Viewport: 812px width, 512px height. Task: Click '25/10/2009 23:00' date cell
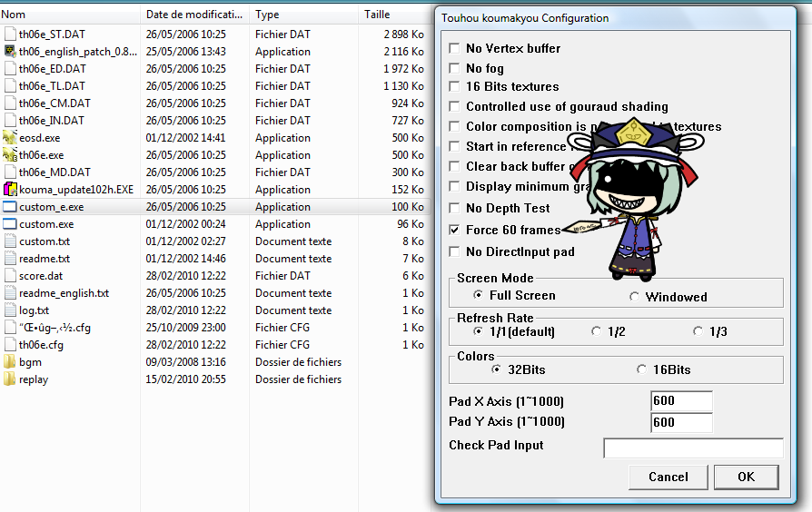186,328
